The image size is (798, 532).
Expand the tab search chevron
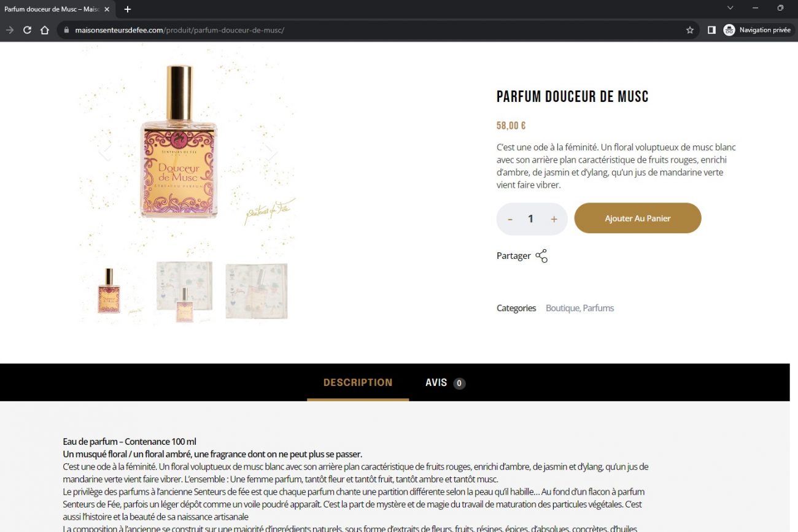pyautogui.click(x=730, y=8)
